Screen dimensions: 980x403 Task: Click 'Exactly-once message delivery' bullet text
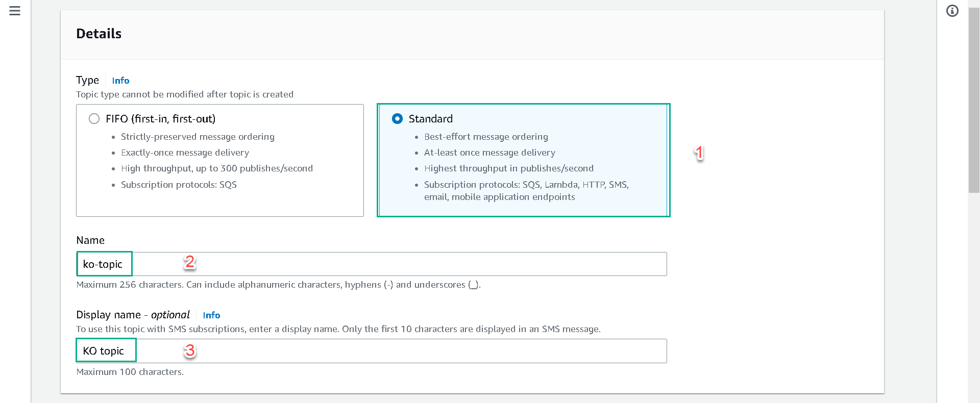(185, 153)
